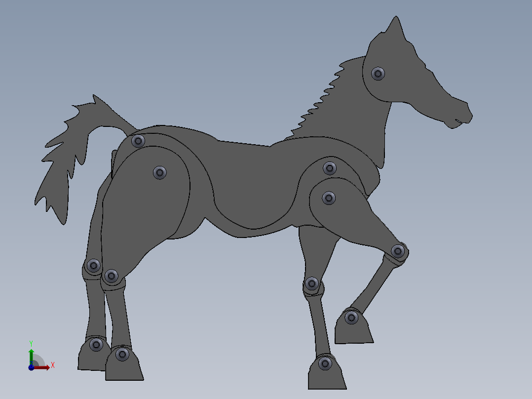Select the screw on the raised front upper leg
Viewport: 532px width, 399px height.
(x=329, y=198)
